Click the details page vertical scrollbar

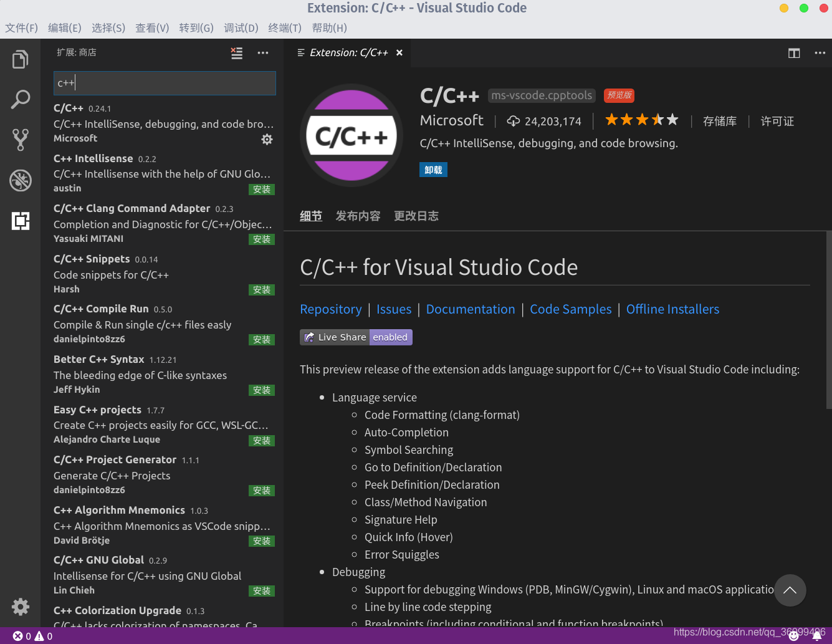(x=829, y=319)
